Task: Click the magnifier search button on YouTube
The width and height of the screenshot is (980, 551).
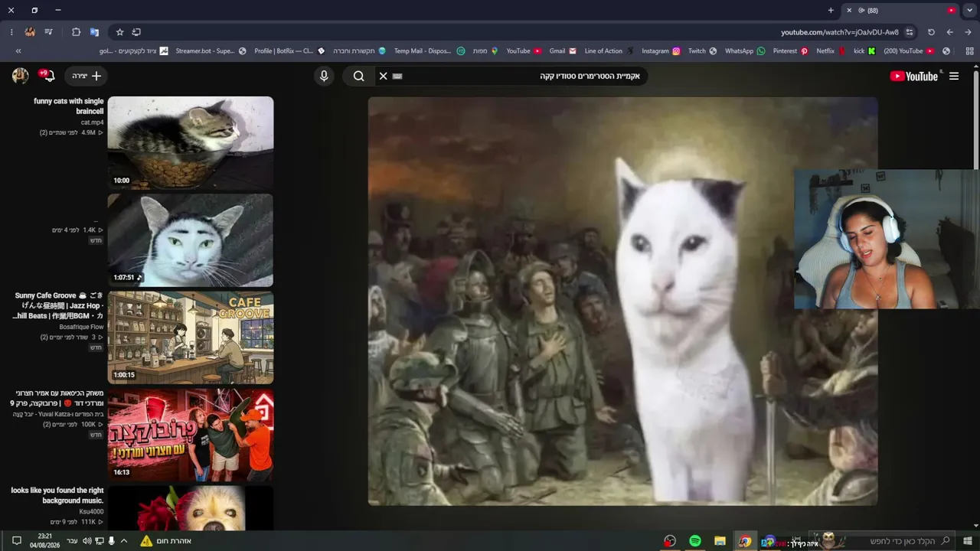Action: coord(358,76)
